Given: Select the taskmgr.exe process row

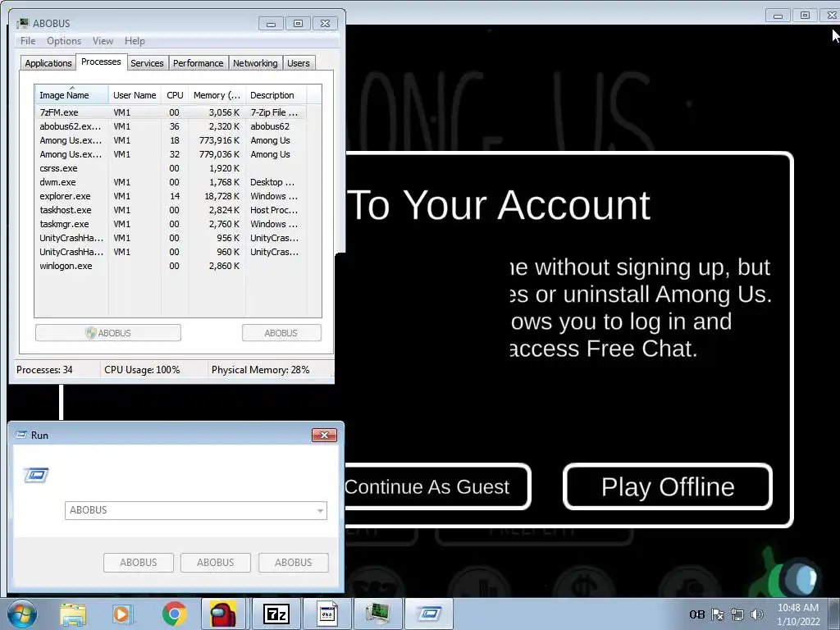Looking at the screenshot, I should pyautogui.click(x=171, y=224).
